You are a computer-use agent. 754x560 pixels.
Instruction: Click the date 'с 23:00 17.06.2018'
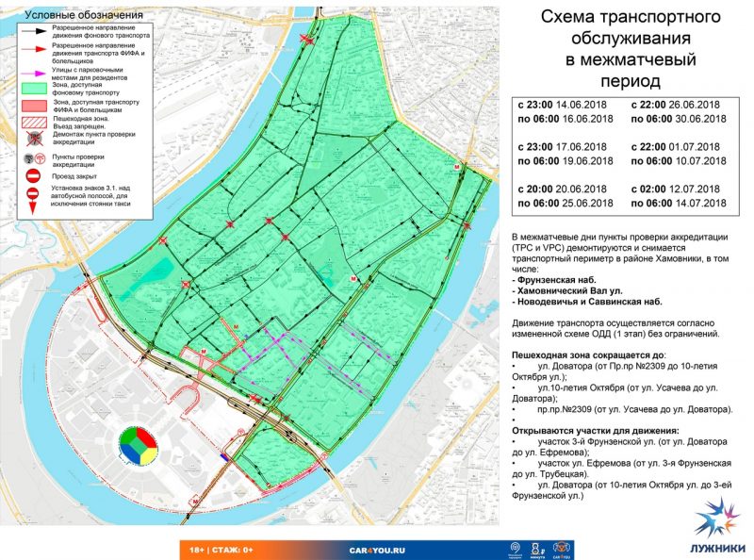click(x=562, y=147)
